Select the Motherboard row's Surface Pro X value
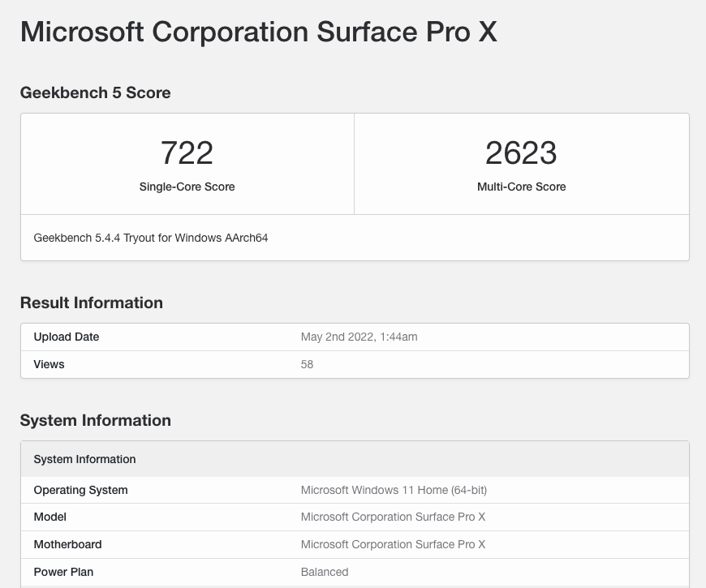Image resolution: width=706 pixels, height=588 pixels. click(x=393, y=544)
